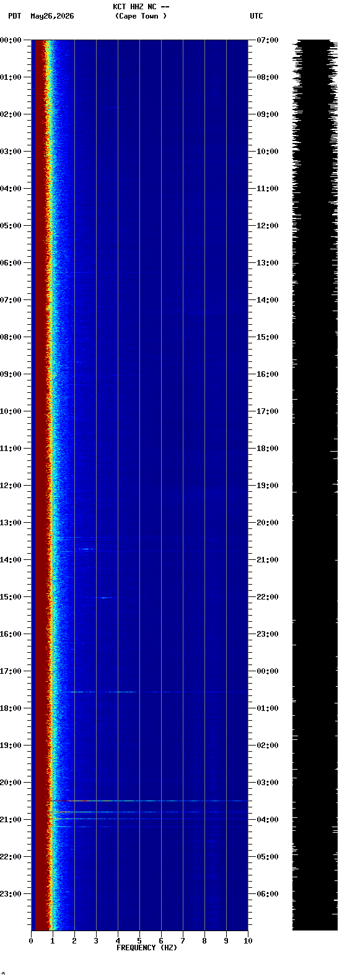Click the PDT '20:00' time label
The height and width of the screenshot is (980, 342).
(11, 783)
